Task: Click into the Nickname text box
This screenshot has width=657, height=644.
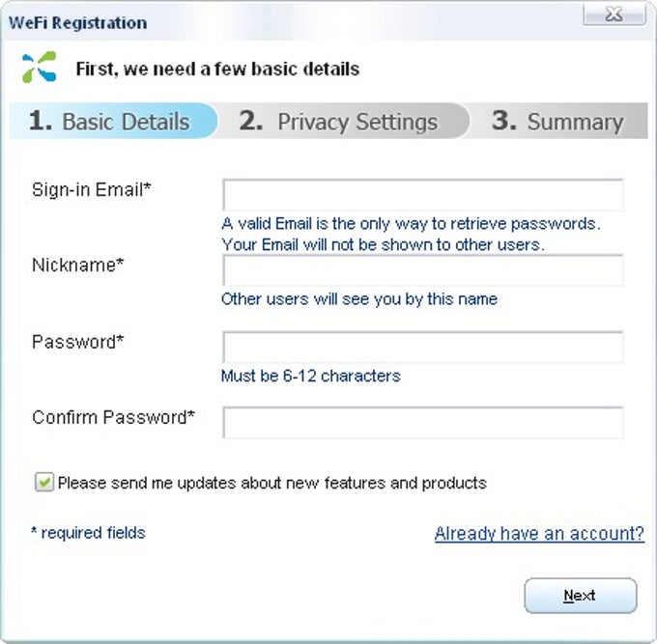Action: point(422,270)
